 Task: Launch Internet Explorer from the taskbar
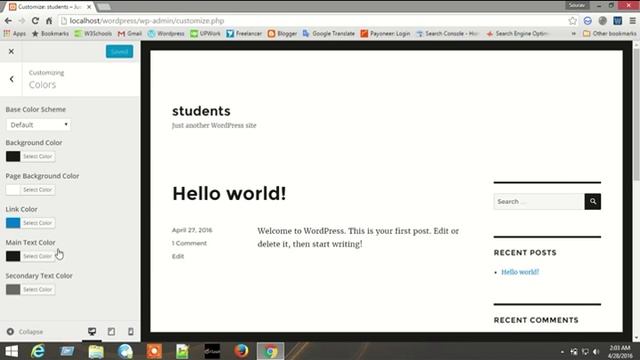click(x=38, y=351)
